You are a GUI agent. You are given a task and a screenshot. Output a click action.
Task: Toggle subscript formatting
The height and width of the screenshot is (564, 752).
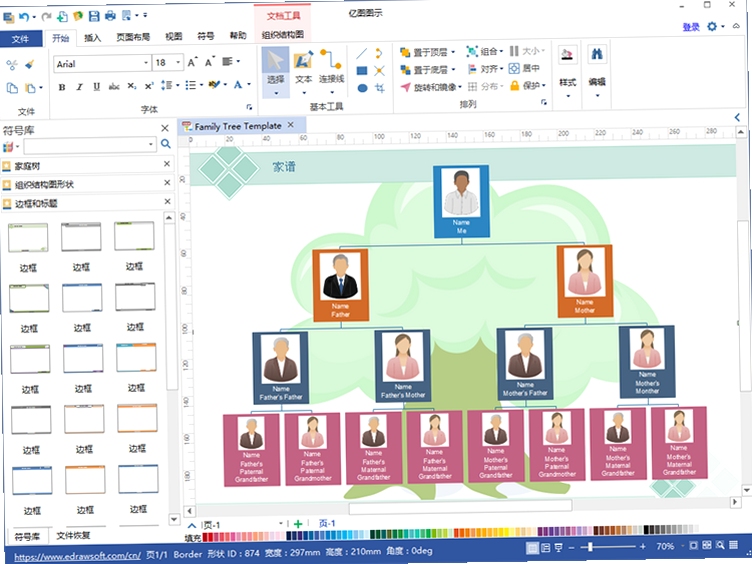point(132,86)
